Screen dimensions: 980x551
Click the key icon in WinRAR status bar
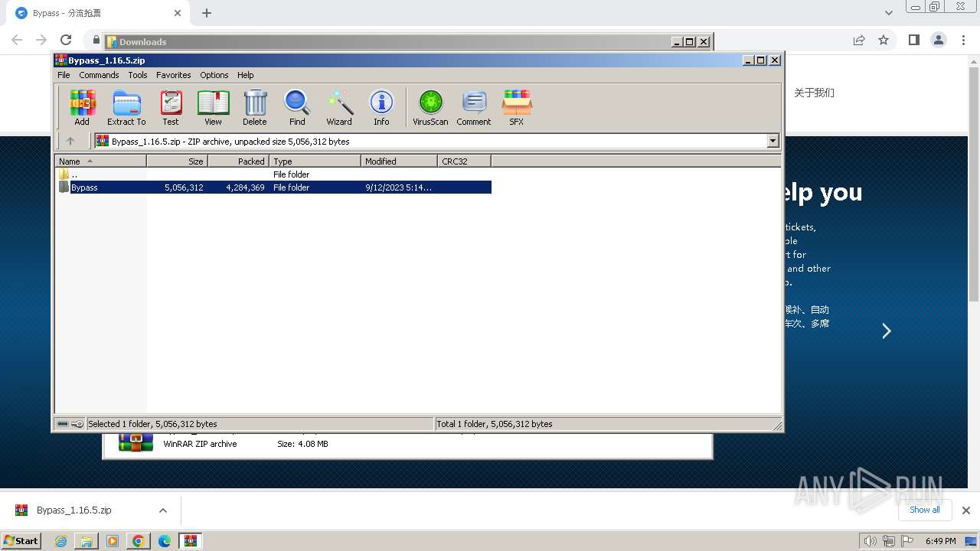click(x=77, y=424)
